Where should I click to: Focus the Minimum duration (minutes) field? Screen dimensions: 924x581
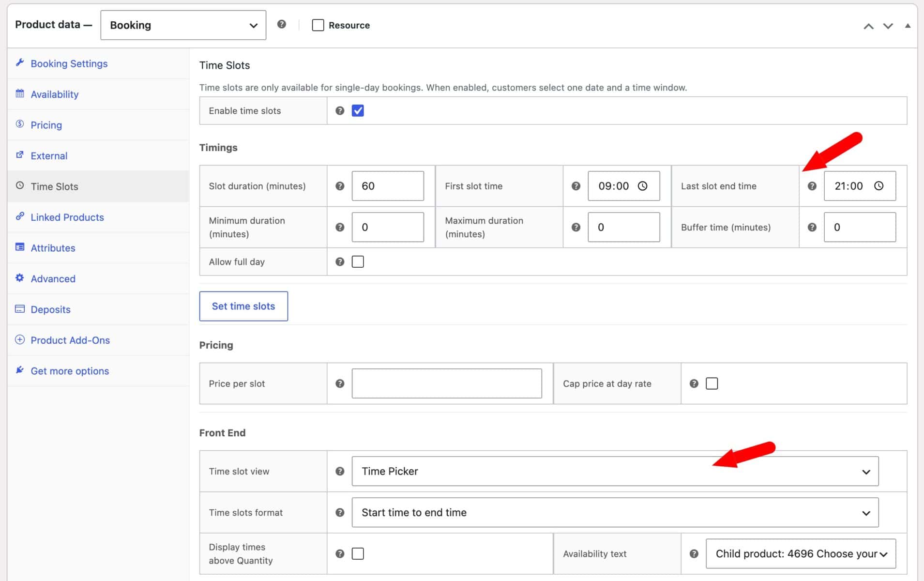coord(388,227)
